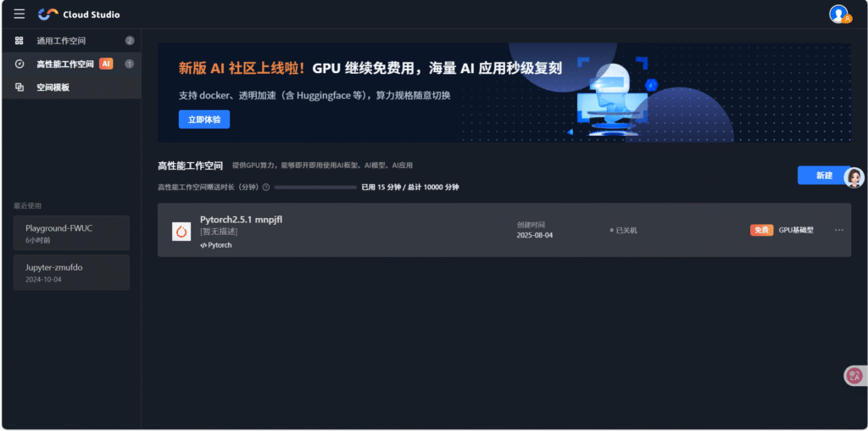Click the pink translate floating icon

[854, 376]
